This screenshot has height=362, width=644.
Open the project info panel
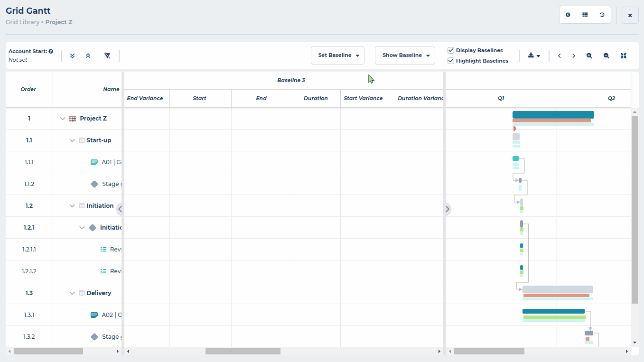click(568, 15)
